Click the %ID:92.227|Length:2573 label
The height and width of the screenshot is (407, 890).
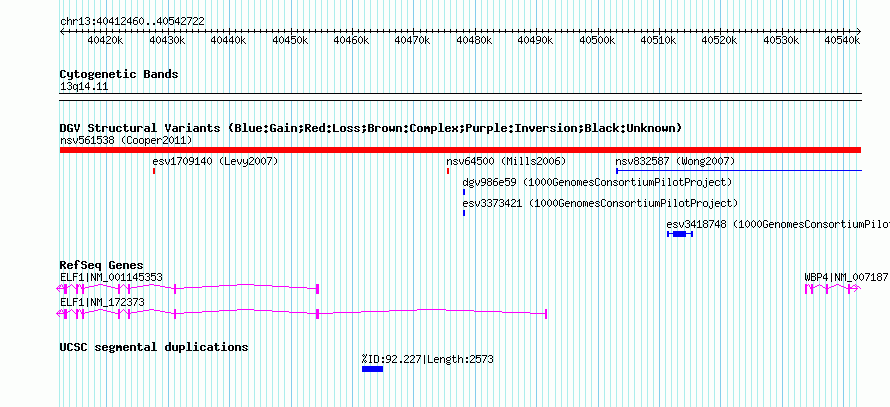[427, 359]
